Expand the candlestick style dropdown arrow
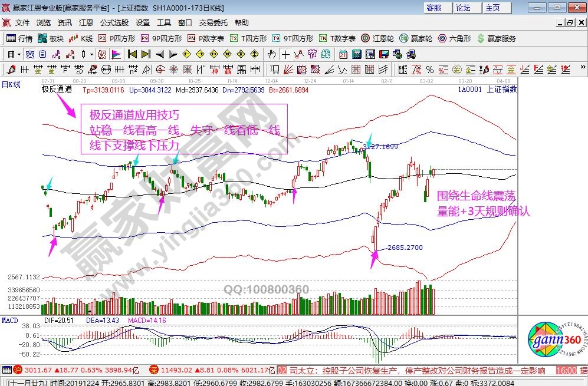The height and width of the screenshot is (386, 588). (x=91, y=54)
